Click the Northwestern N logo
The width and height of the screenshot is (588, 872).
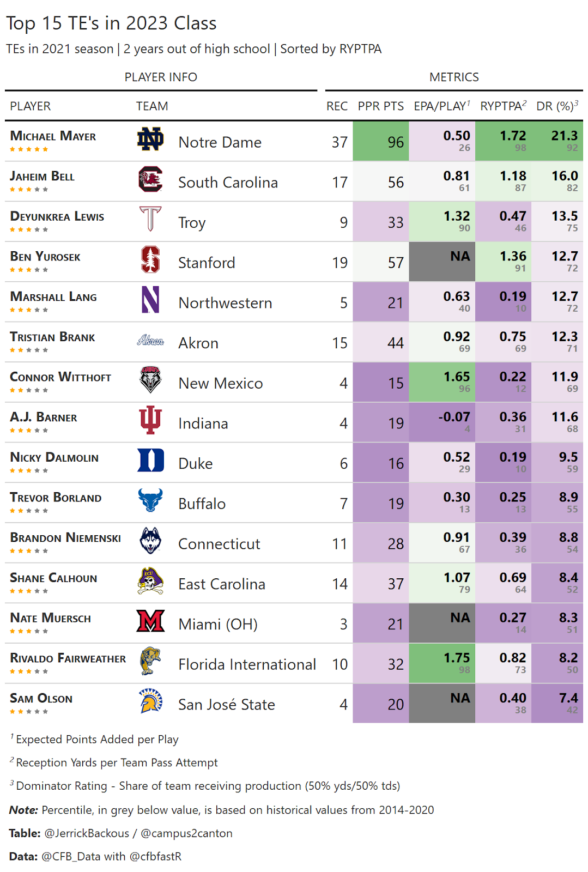tap(150, 300)
